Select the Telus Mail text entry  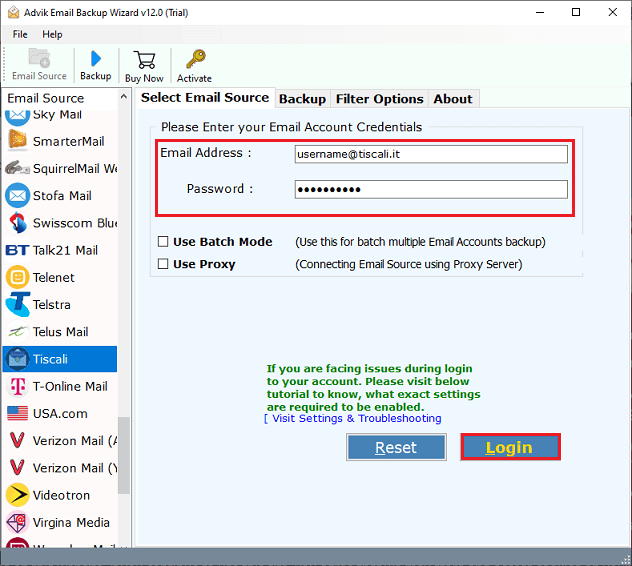(60, 332)
